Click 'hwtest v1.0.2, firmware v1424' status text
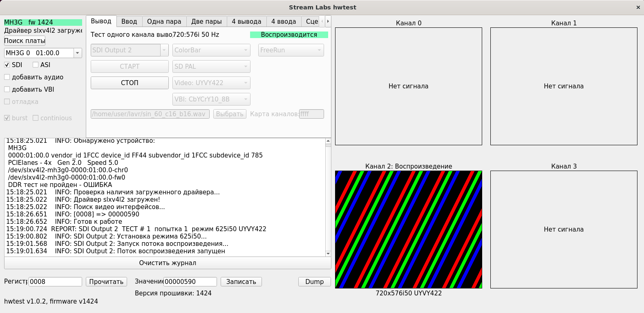The height and width of the screenshot is (313, 644). (51, 301)
